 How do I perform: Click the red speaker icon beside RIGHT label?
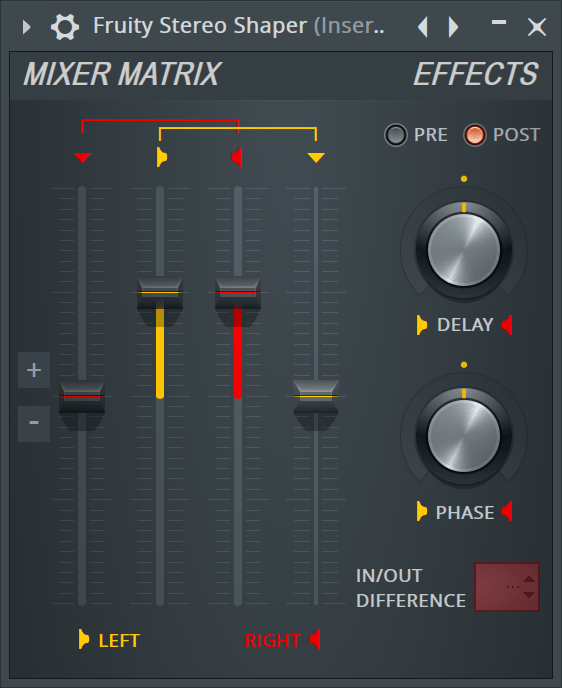point(315,639)
